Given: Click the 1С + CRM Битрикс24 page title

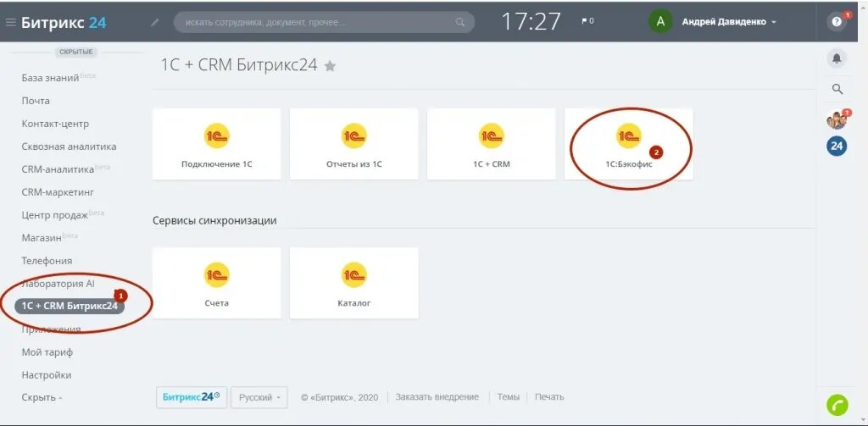Looking at the screenshot, I should 239,65.
